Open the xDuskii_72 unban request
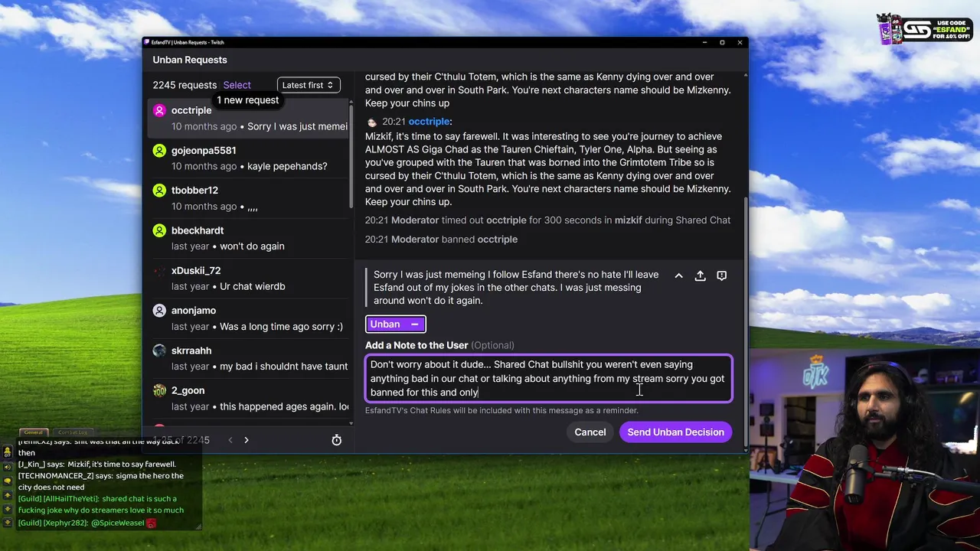This screenshot has height=551, width=980. point(249,278)
